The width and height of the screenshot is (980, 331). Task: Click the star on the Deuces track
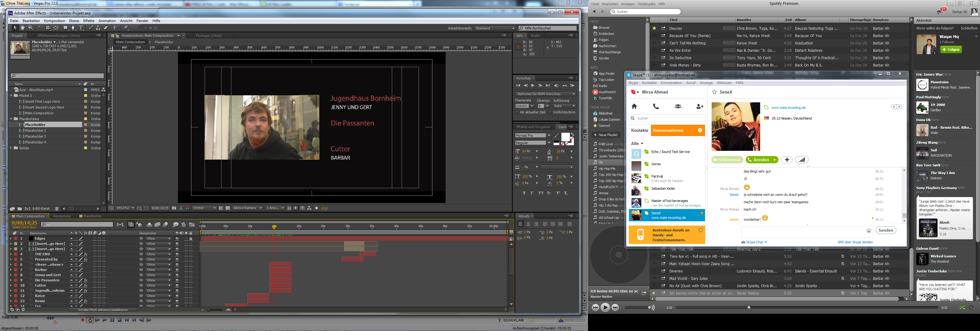pos(654,28)
